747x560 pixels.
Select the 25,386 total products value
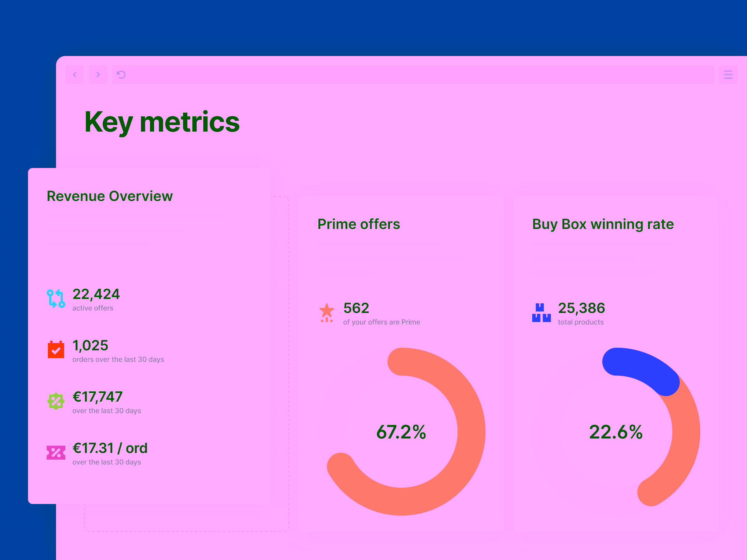[x=581, y=307]
